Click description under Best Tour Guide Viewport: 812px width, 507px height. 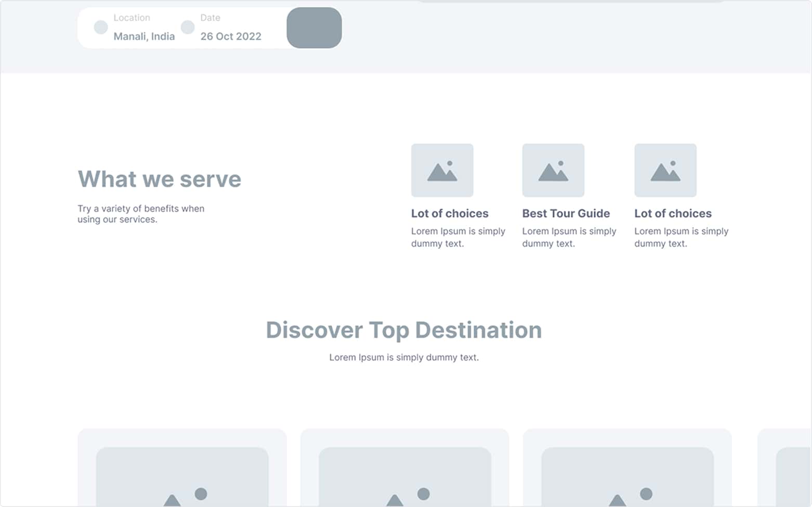569,237
